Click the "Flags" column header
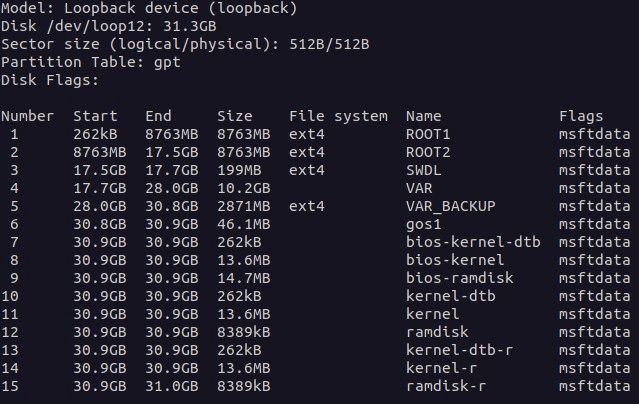Screen dimensions: 639x404 [x=581, y=116]
